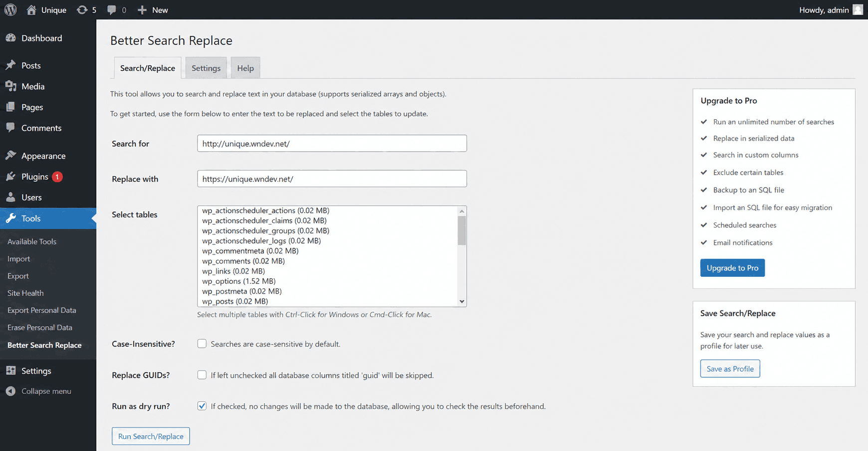Focus the Search for input field
Screen dimensions: 868x451
(x=332, y=143)
